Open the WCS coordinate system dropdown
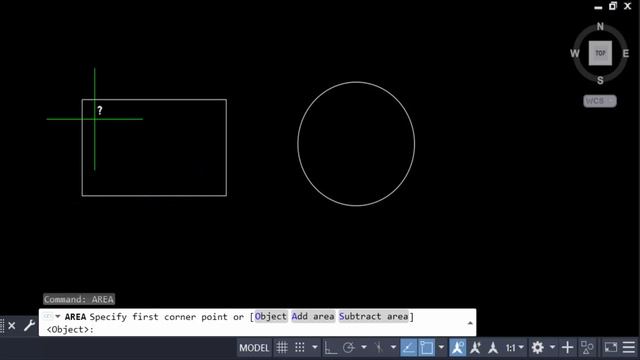This screenshot has height=360, width=640. point(600,101)
